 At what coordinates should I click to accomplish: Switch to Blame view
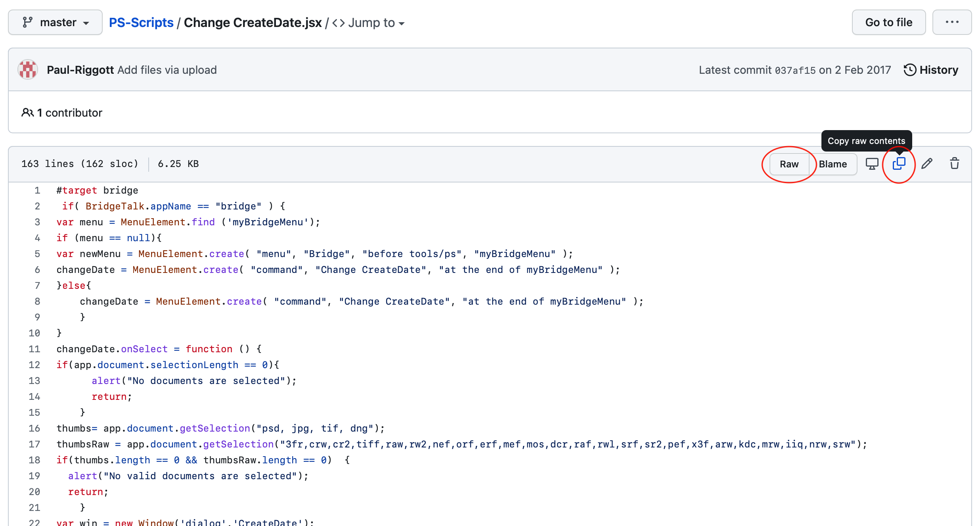tap(833, 164)
